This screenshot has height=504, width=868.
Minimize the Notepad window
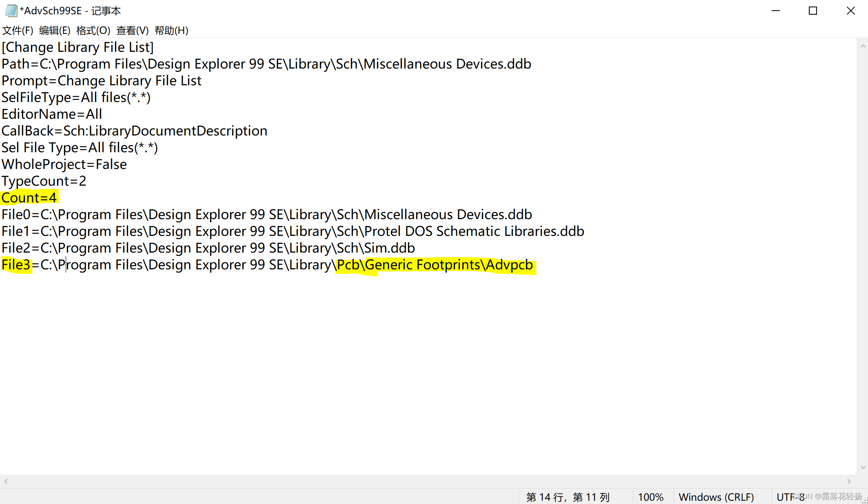[776, 11]
